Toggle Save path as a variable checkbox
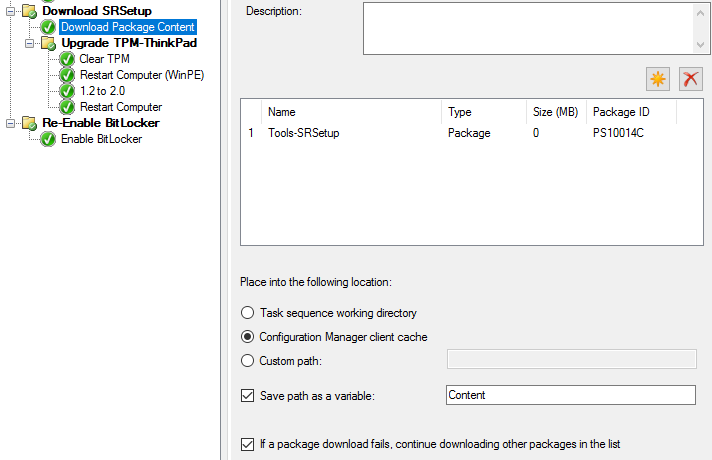The height and width of the screenshot is (460, 712). 247,395
